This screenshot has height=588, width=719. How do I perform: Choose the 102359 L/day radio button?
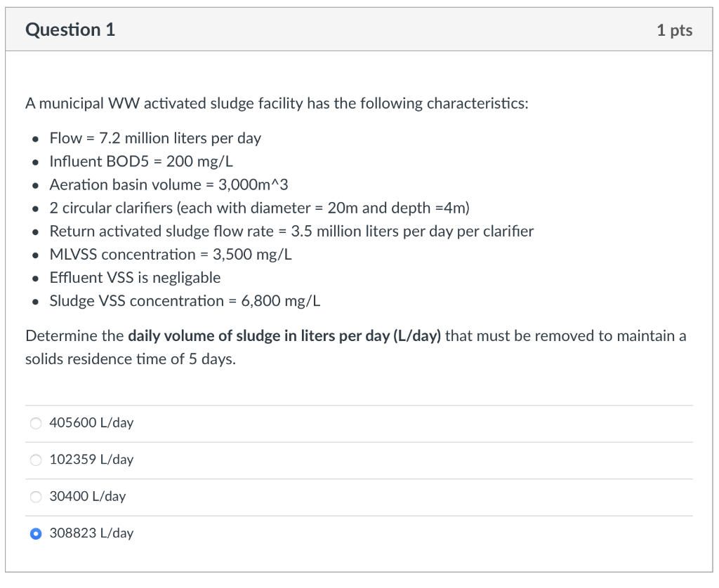[x=36, y=460]
